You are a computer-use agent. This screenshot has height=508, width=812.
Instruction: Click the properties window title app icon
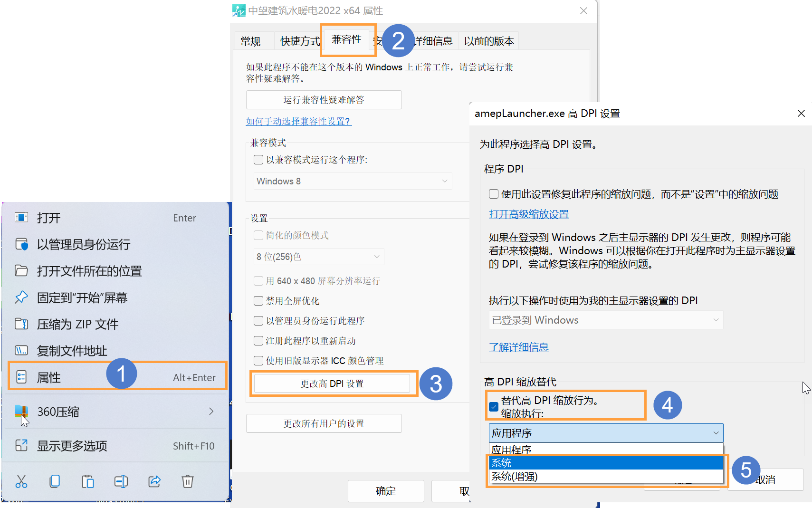click(x=239, y=10)
